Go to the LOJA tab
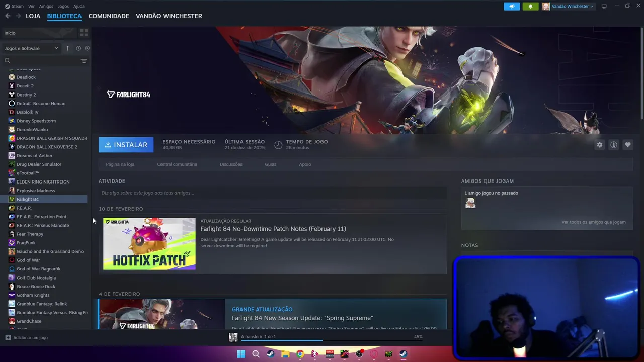This screenshot has width=644, height=362. [x=33, y=16]
